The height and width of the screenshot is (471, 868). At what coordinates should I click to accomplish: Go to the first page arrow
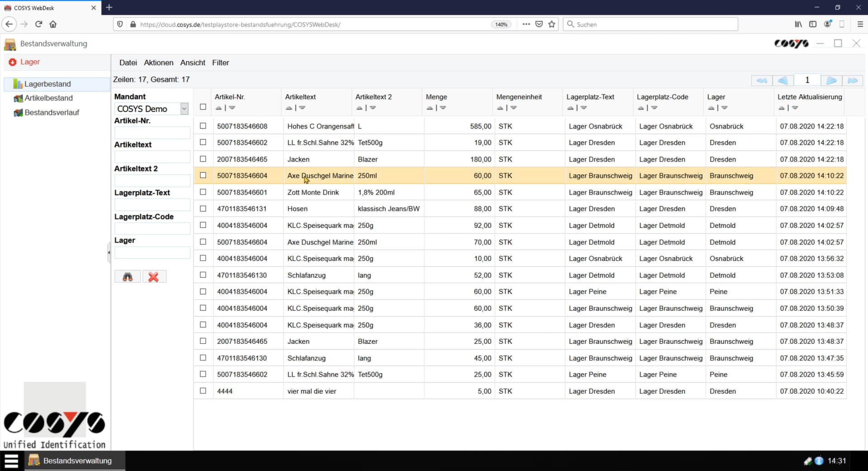[x=762, y=80]
